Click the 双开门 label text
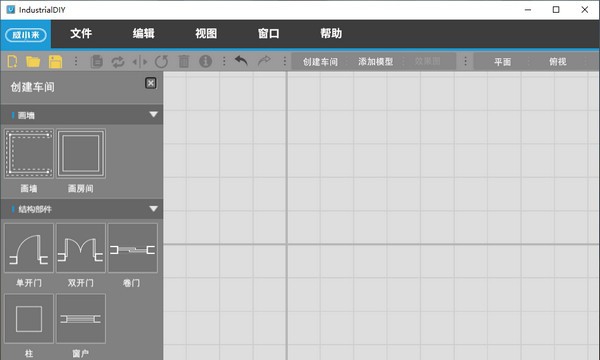 (81, 283)
